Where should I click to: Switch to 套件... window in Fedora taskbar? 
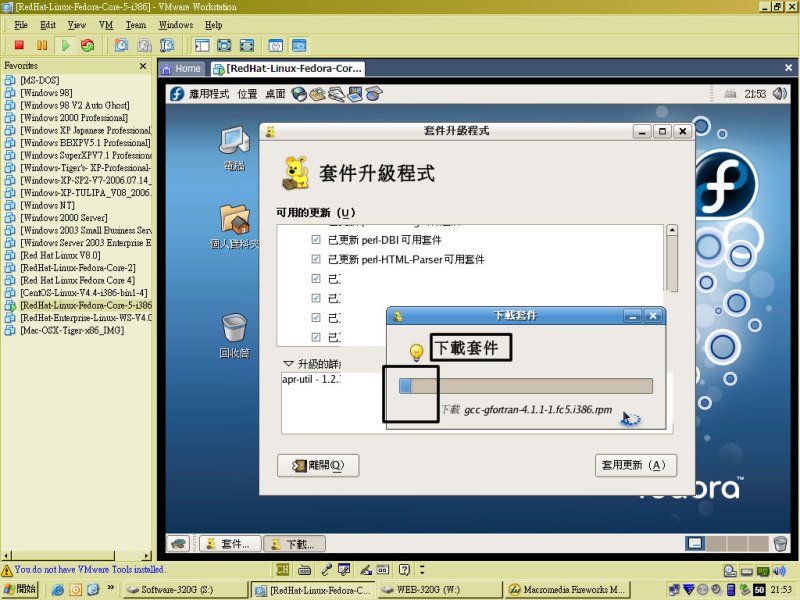coord(230,544)
